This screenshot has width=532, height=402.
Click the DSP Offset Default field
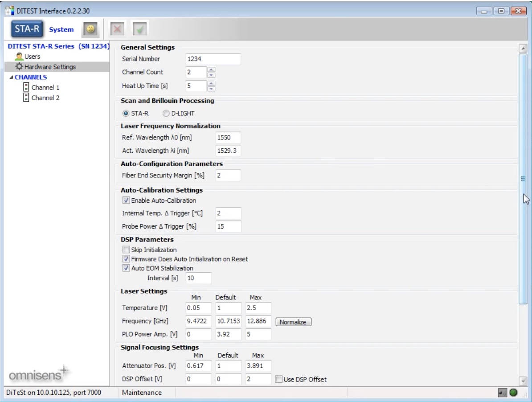[228, 379]
